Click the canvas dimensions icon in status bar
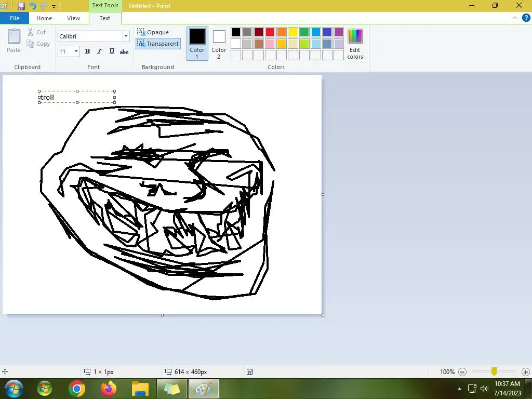 click(168, 371)
